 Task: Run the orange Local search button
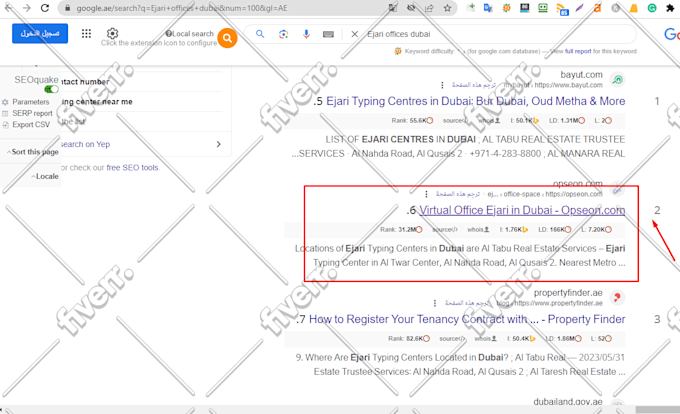point(227,38)
